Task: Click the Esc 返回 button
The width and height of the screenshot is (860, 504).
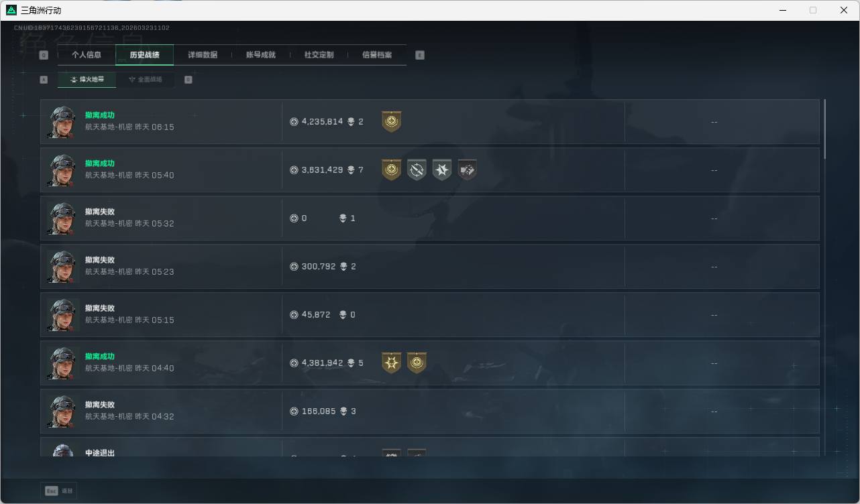Action: tap(59, 491)
